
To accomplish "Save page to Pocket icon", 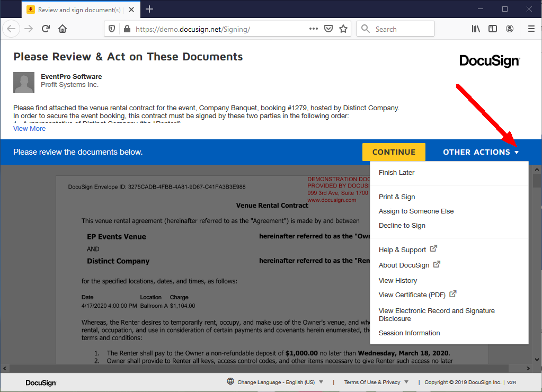I will coord(328,29).
